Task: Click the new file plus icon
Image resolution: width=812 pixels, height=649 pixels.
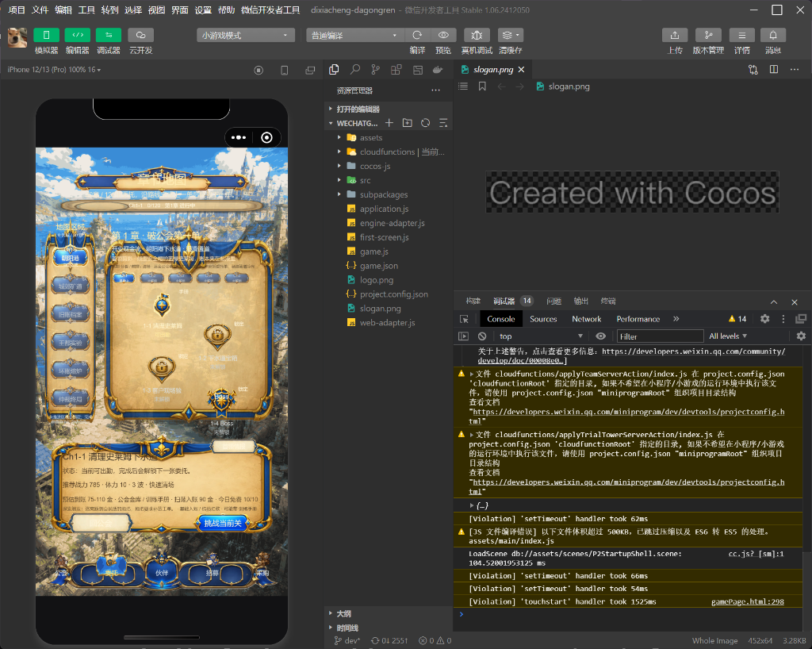Action: (389, 123)
